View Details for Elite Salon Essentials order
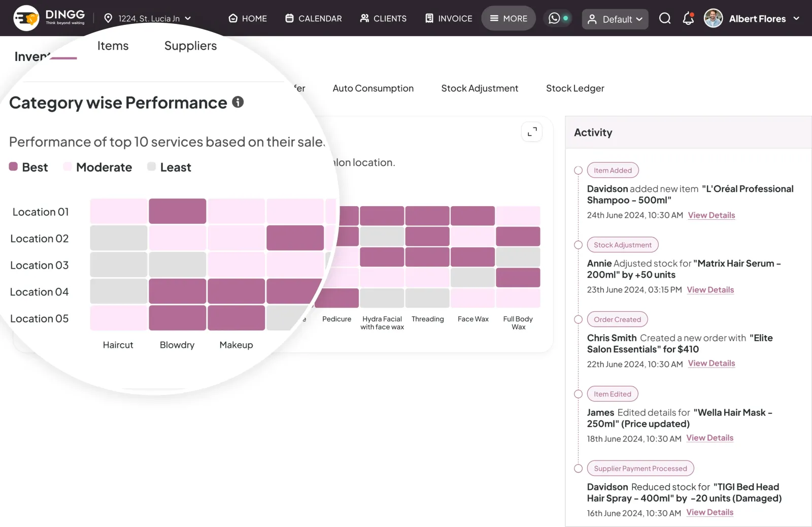This screenshot has width=812, height=527. (x=712, y=364)
